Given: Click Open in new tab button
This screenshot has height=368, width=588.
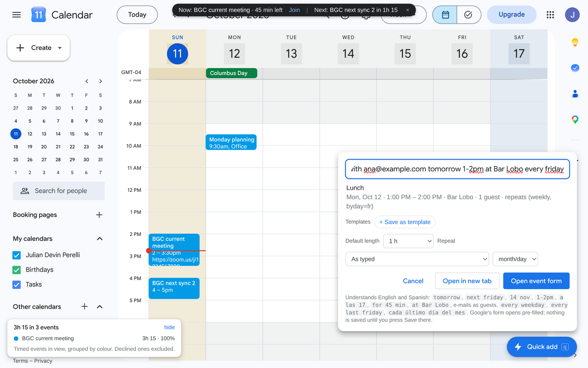Looking at the screenshot, I should point(467,281).
